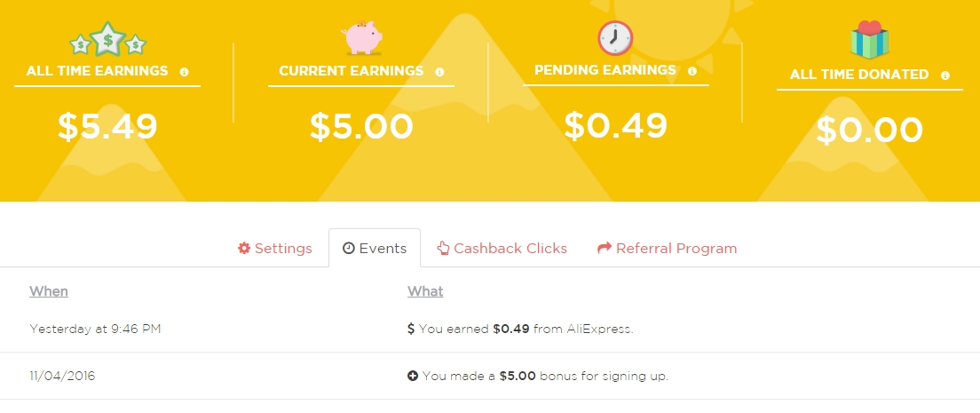Click the gift box donation icon
This screenshot has height=413, width=980.
pyautogui.click(x=869, y=41)
